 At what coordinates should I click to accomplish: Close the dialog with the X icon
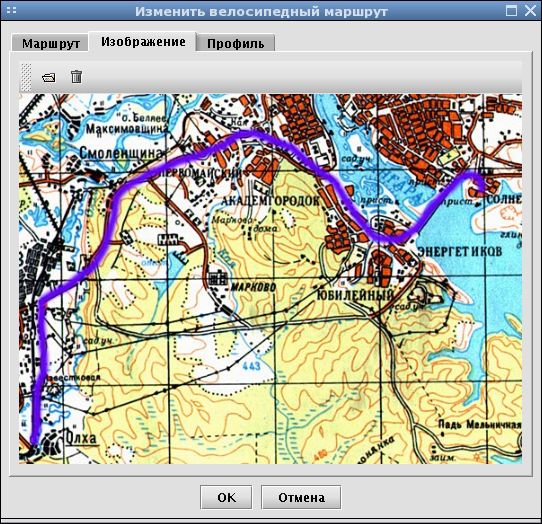click(x=530, y=10)
